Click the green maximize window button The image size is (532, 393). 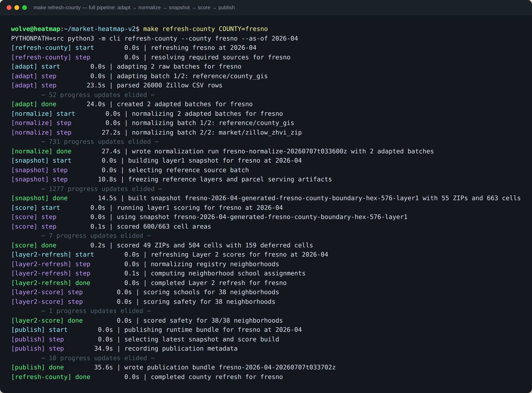[25, 8]
